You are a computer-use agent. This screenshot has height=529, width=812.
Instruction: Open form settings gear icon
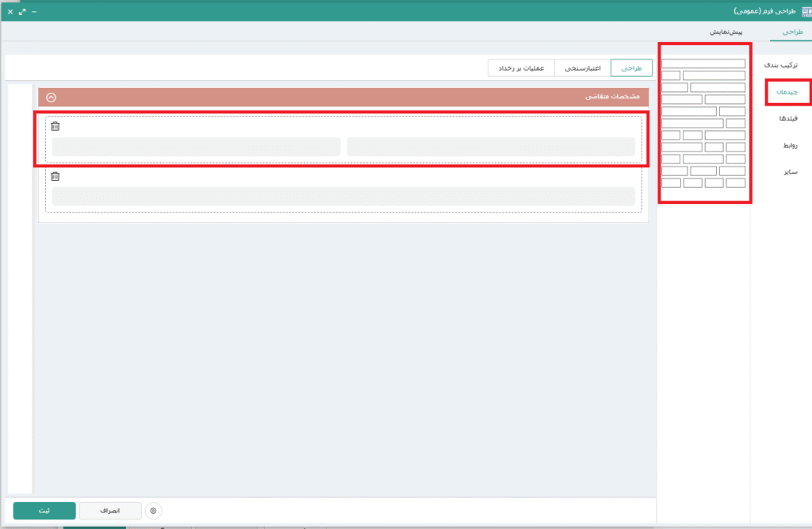(x=153, y=511)
